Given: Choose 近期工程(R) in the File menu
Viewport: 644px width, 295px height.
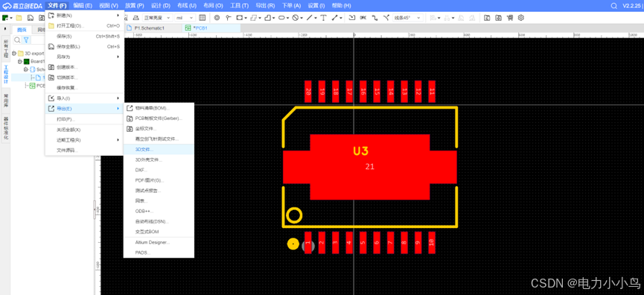Looking at the screenshot, I should [x=84, y=140].
